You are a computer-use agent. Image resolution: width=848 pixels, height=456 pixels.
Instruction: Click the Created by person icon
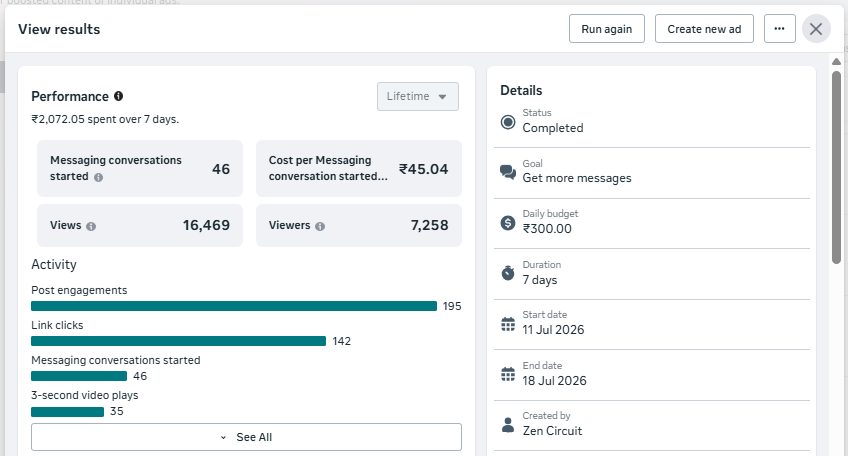click(508, 425)
